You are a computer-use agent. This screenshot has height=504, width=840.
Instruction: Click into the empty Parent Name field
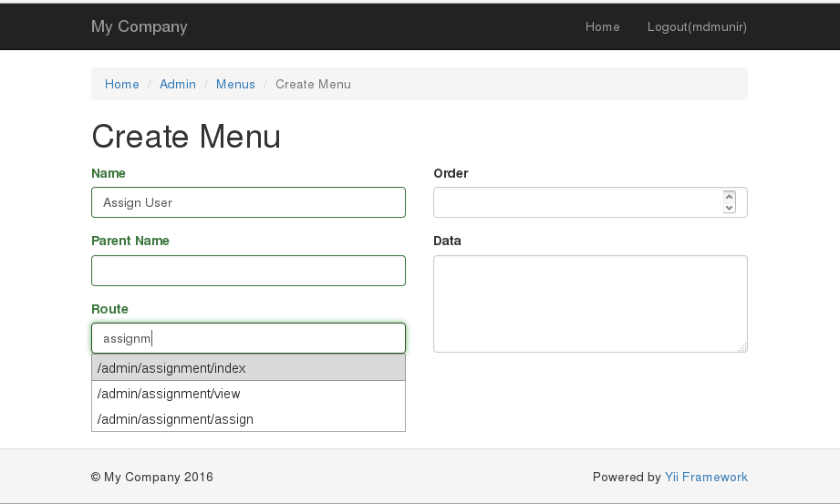tap(248, 271)
